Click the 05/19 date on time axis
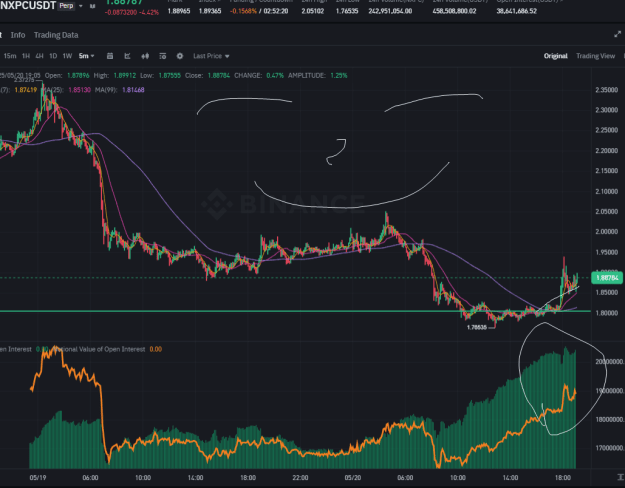 coord(37,477)
